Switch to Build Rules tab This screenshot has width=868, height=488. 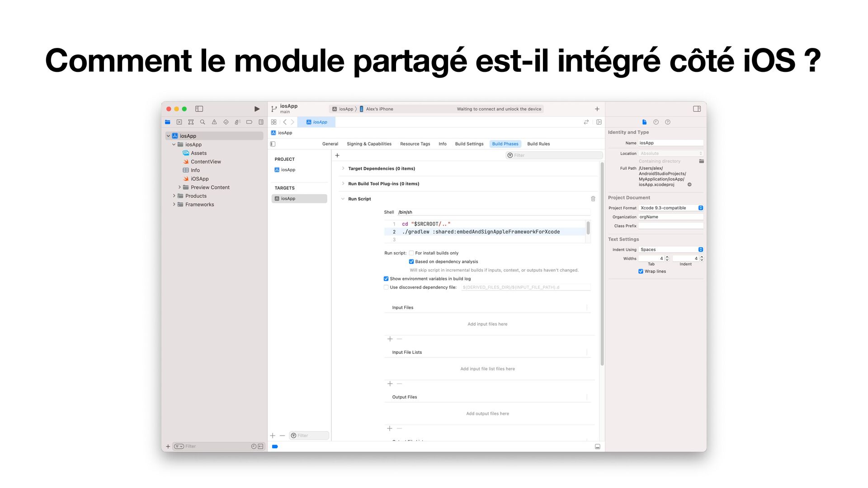pyautogui.click(x=538, y=144)
